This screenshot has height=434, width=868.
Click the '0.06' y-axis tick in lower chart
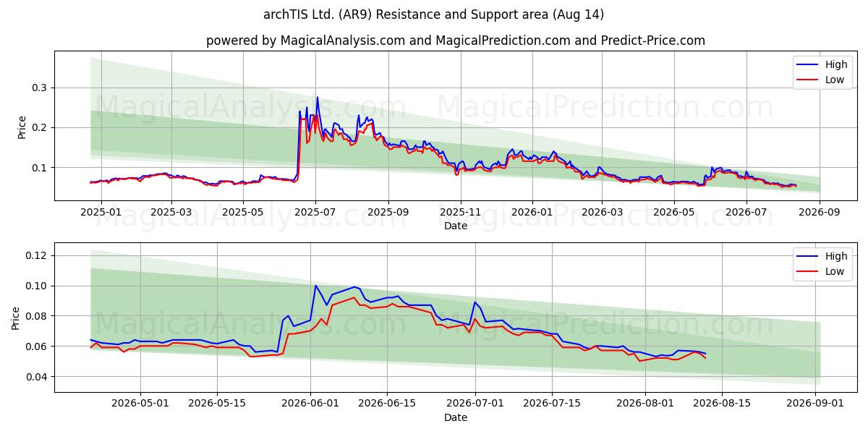pyautogui.click(x=35, y=346)
